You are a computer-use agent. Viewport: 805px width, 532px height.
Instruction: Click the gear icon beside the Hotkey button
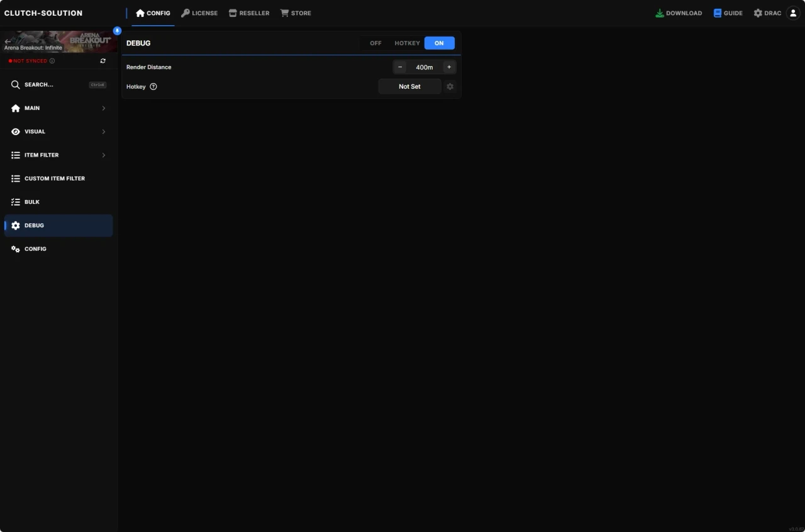[x=450, y=86]
